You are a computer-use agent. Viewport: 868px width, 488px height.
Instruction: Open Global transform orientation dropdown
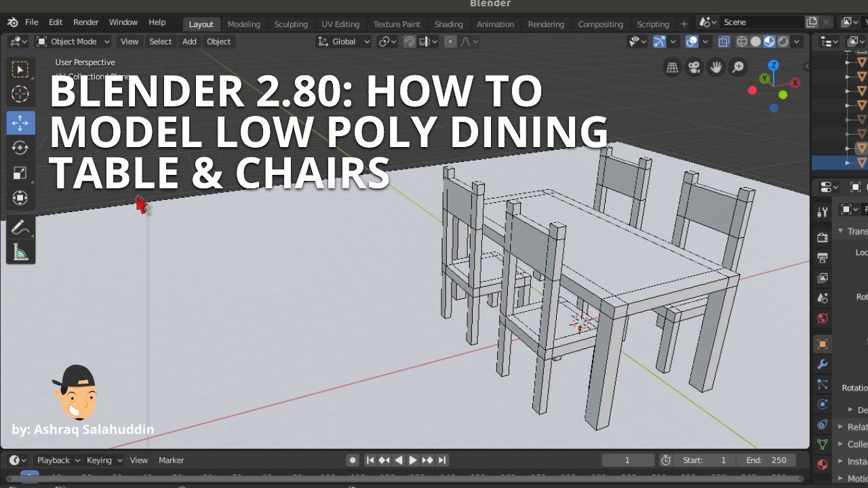coord(344,41)
